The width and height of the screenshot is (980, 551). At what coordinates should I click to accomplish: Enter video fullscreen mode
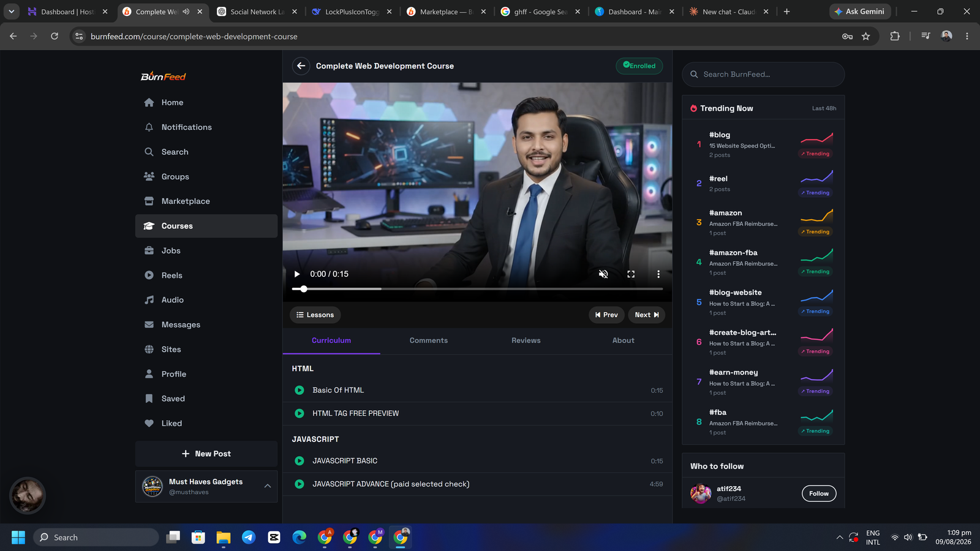631,274
